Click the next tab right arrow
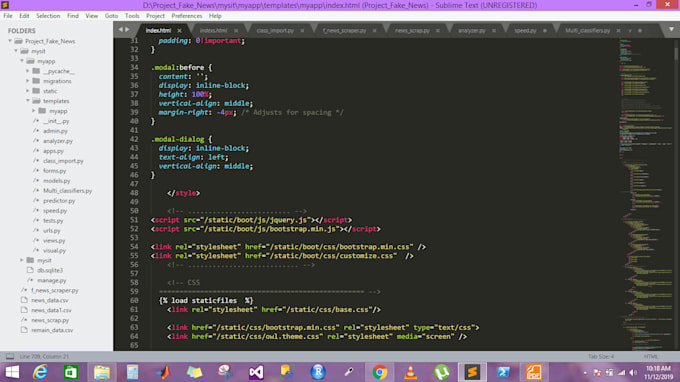 tap(127, 29)
